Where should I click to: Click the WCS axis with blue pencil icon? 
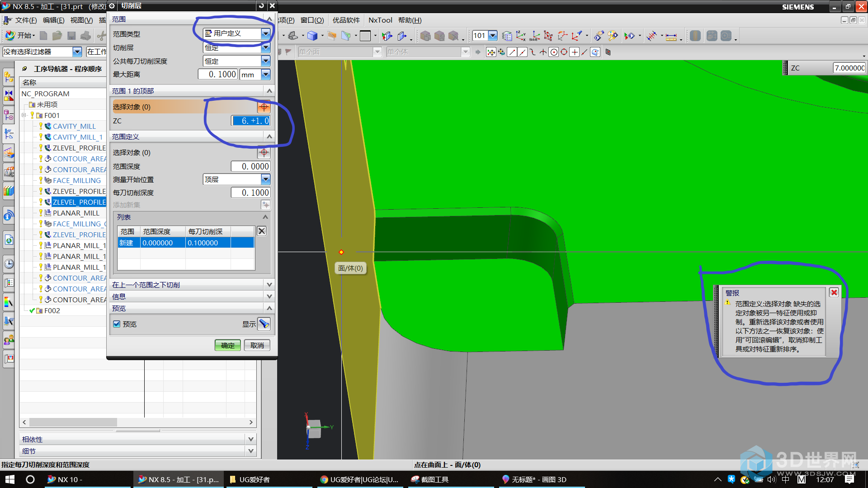(x=576, y=36)
